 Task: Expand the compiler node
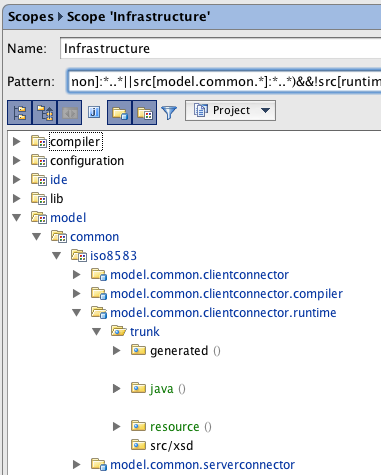tap(16, 142)
